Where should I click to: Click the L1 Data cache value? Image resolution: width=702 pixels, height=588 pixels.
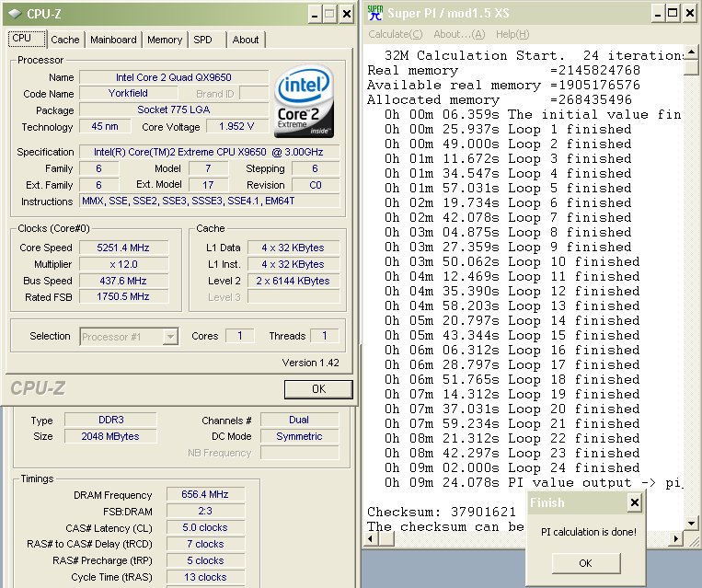tap(293, 248)
